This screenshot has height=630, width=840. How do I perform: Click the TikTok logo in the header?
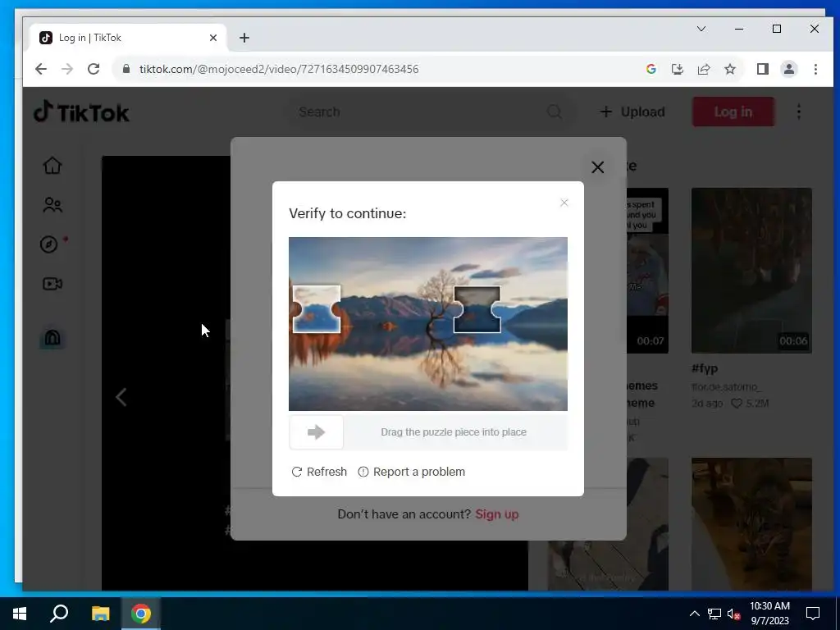(81, 112)
